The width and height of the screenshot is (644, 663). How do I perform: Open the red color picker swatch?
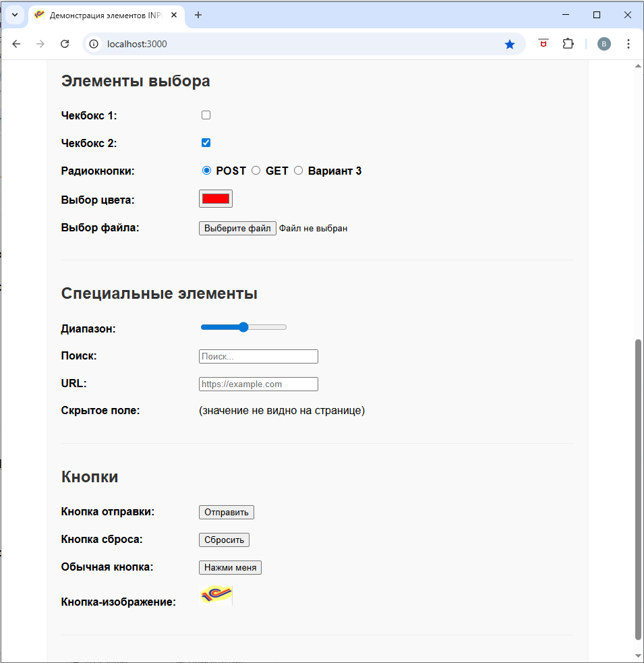click(x=216, y=199)
